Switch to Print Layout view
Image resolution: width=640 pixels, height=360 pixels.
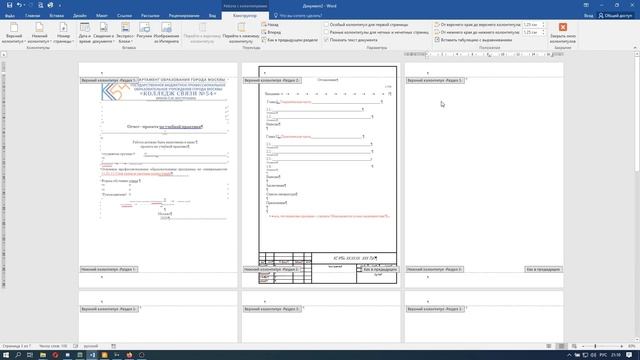click(561, 346)
